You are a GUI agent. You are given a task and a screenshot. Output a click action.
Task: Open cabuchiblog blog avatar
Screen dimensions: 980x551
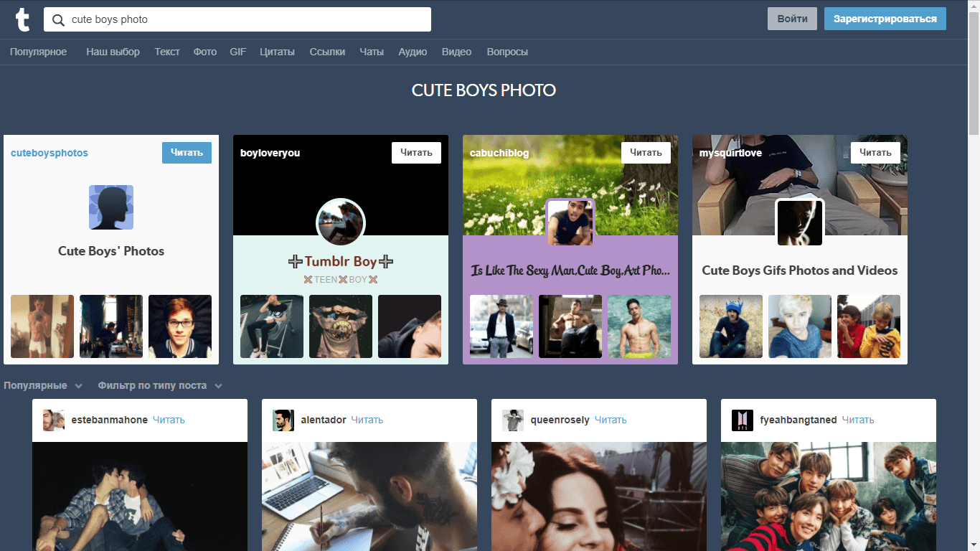(570, 222)
